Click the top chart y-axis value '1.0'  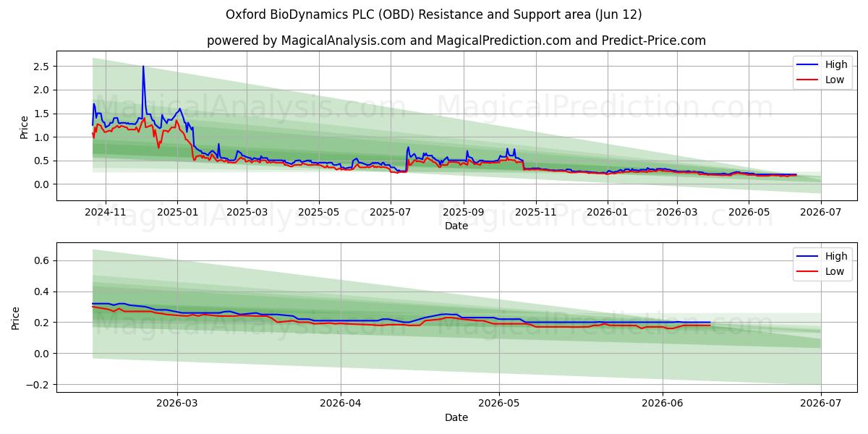pyautogui.click(x=41, y=137)
